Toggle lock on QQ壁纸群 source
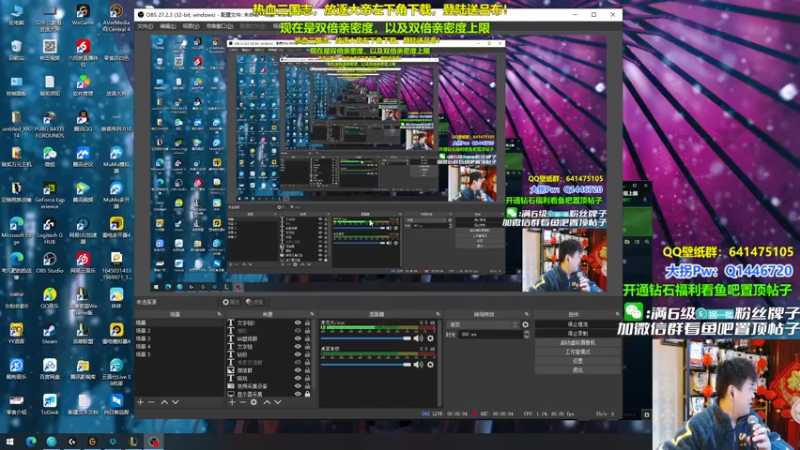800x450 pixels. coord(307,339)
